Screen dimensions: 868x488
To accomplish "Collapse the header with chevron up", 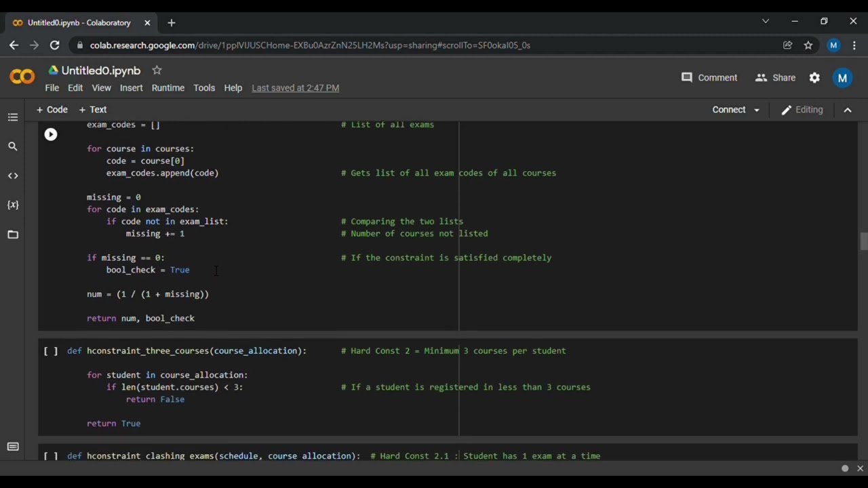I will [x=848, y=110].
